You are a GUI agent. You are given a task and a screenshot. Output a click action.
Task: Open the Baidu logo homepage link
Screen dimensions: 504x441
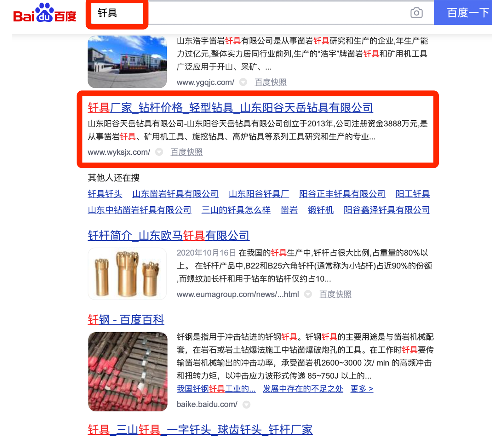pyautogui.click(x=45, y=13)
